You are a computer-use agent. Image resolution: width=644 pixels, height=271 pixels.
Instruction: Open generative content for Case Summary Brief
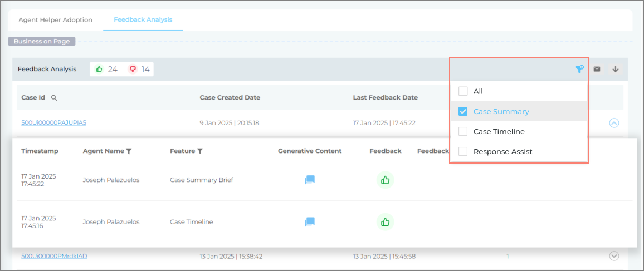(310, 180)
